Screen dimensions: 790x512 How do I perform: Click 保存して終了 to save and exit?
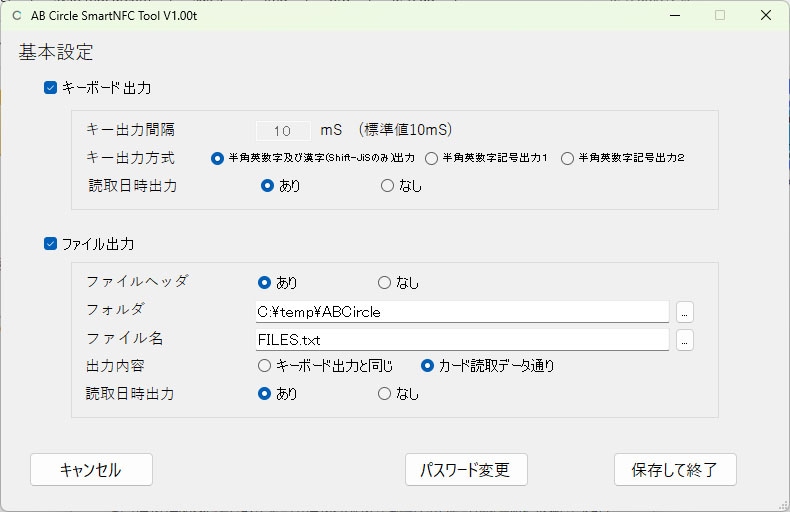pyautogui.click(x=675, y=470)
